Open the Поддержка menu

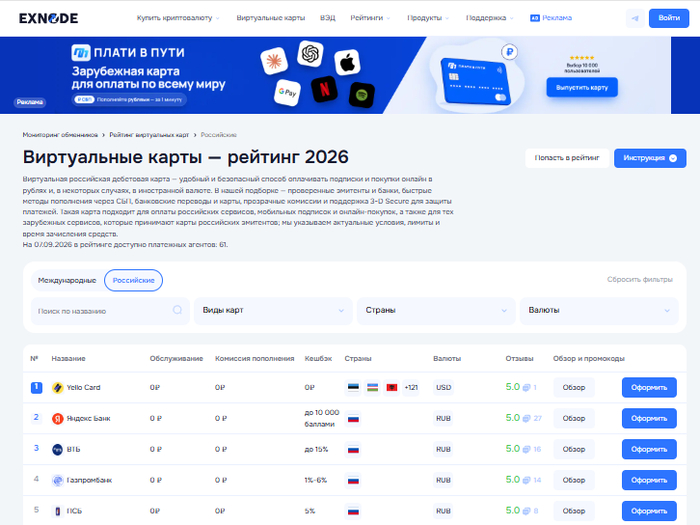pyautogui.click(x=490, y=18)
